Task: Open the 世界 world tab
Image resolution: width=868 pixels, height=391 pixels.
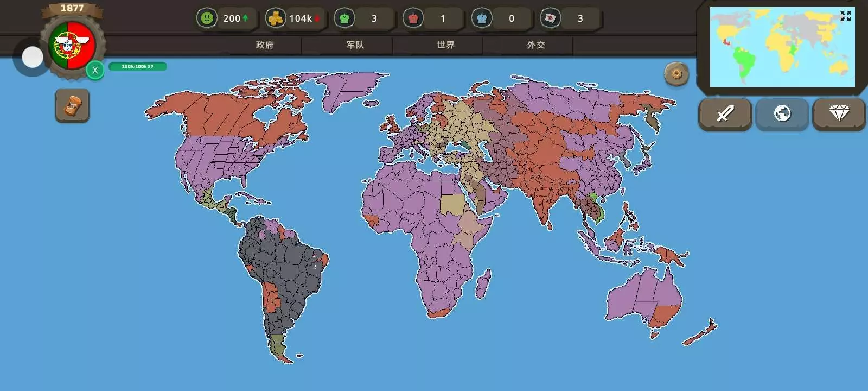Action: (x=445, y=45)
